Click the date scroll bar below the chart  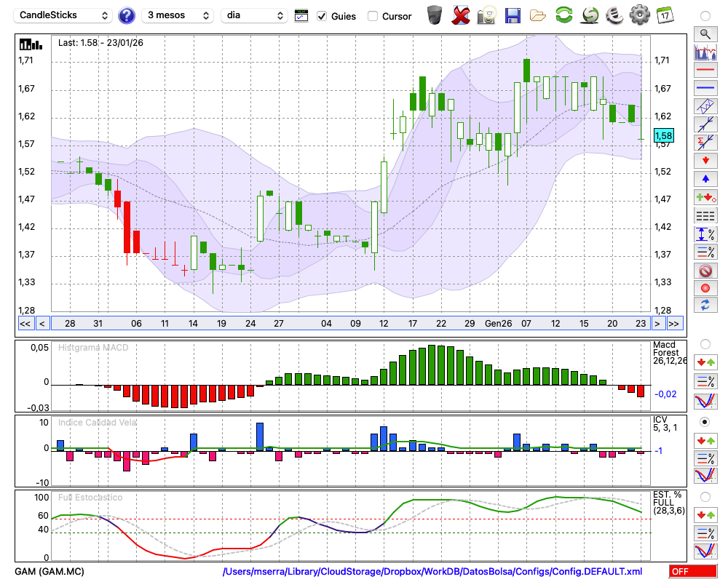click(x=349, y=324)
